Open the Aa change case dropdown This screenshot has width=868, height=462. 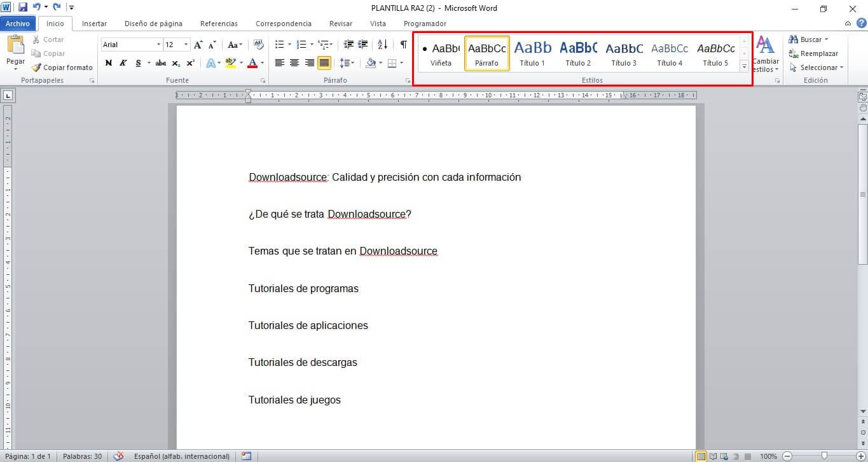click(x=234, y=45)
